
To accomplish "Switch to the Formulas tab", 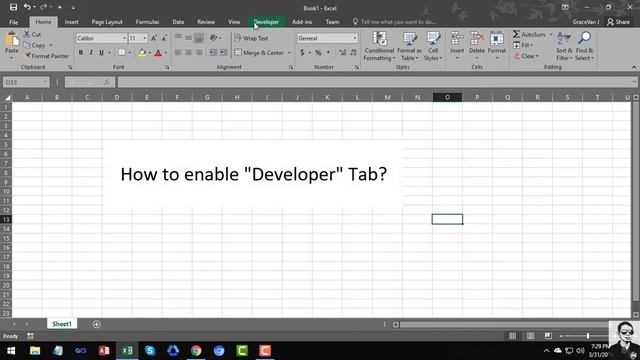I will pos(147,22).
